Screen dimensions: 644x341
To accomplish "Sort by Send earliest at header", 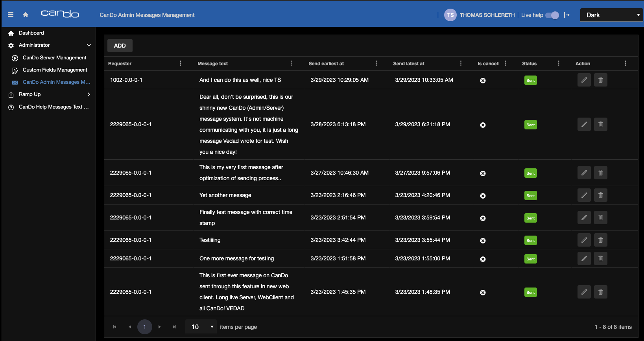I will click(326, 64).
